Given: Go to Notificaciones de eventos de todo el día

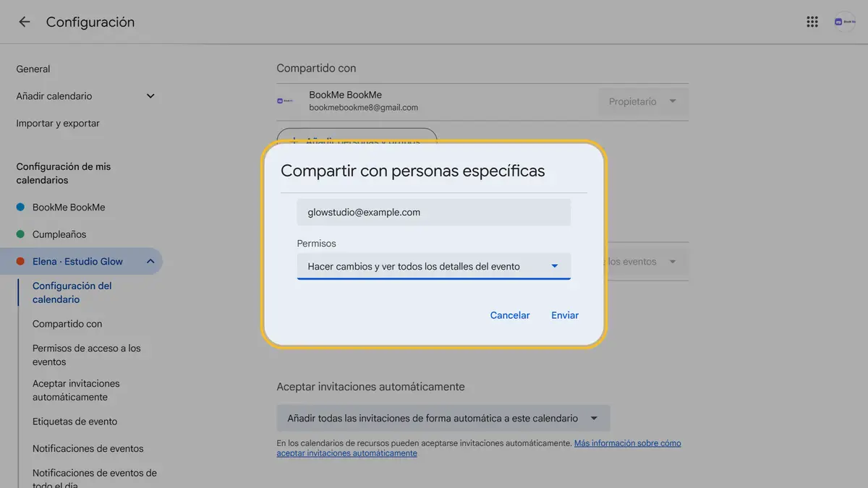Looking at the screenshot, I should [x=95, y=479].
